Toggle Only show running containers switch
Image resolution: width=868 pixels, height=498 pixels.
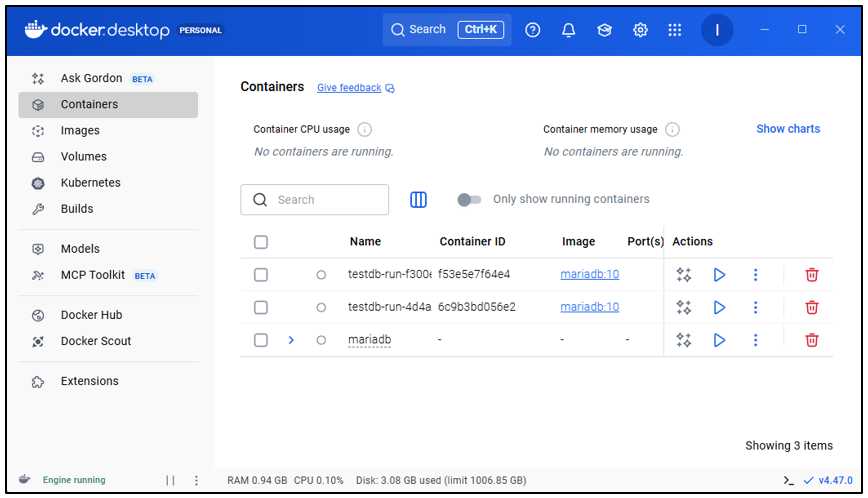click(469, 200)
